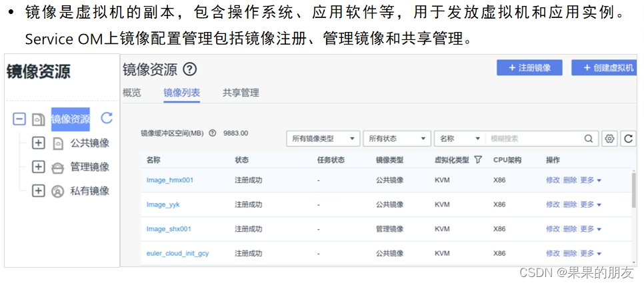Expand the 管理镜像 tree node

[38, 167]
